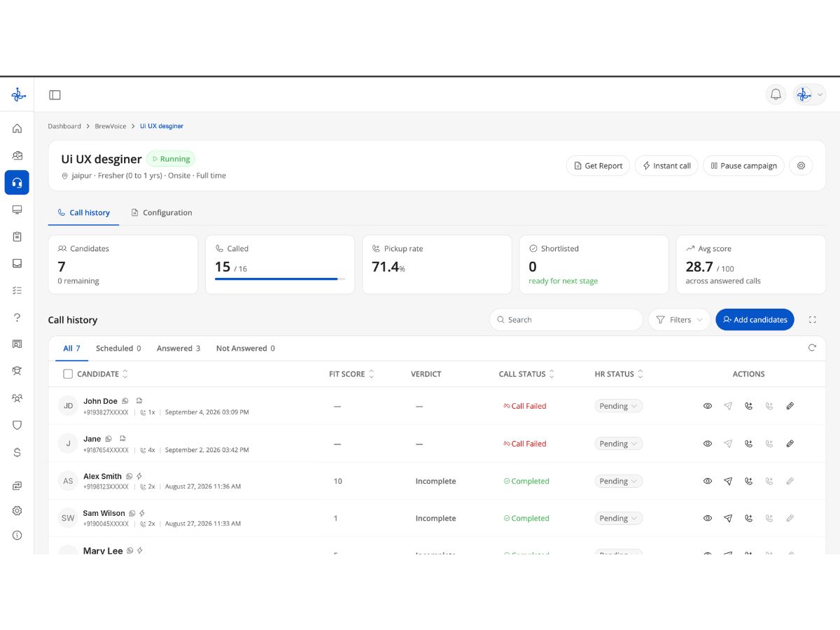Image resolution: width=840 pixels, height=630 pixels.
Task: View John Doe's details with the eye icon
Action: point(708,406)
